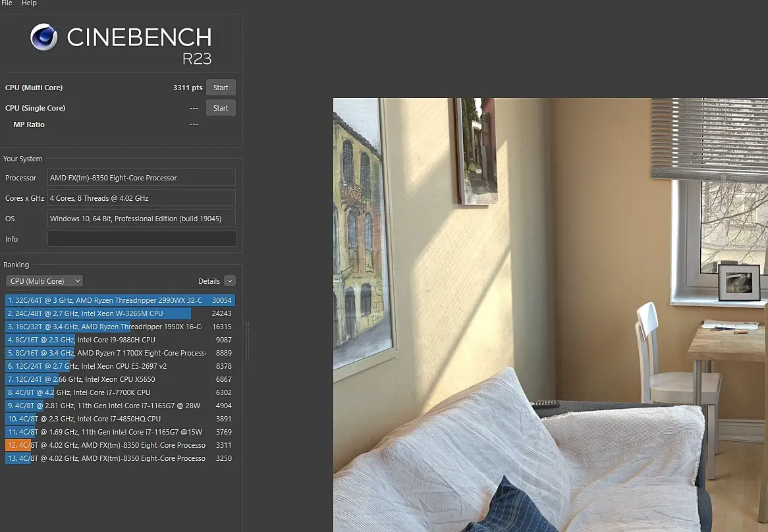This screenshot has width=768, height=532.
Task: Click the Cinebench sphere logo icon
Action: click(x=44, y=37)
